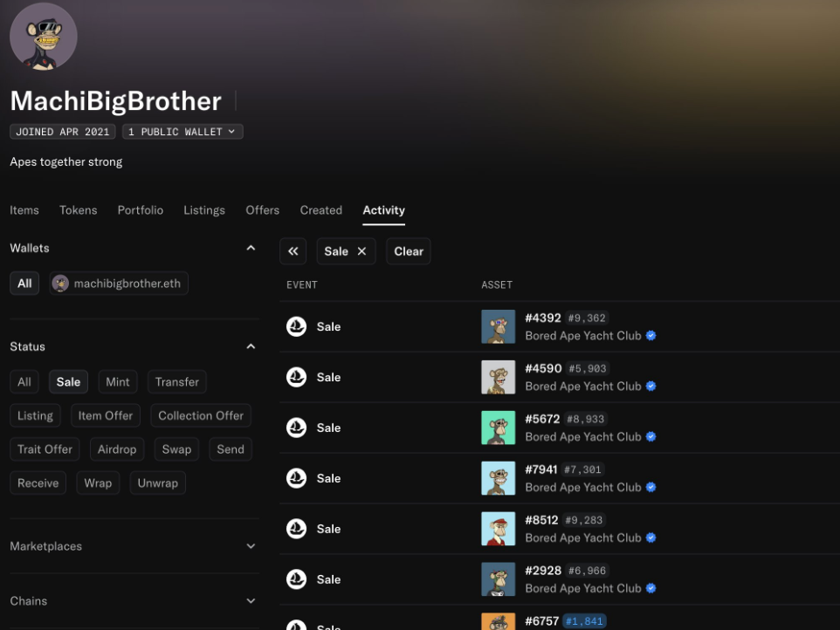Click OpenSea icon in #5672 sale row
Screen dimensions: 840x630
(296, 428)
